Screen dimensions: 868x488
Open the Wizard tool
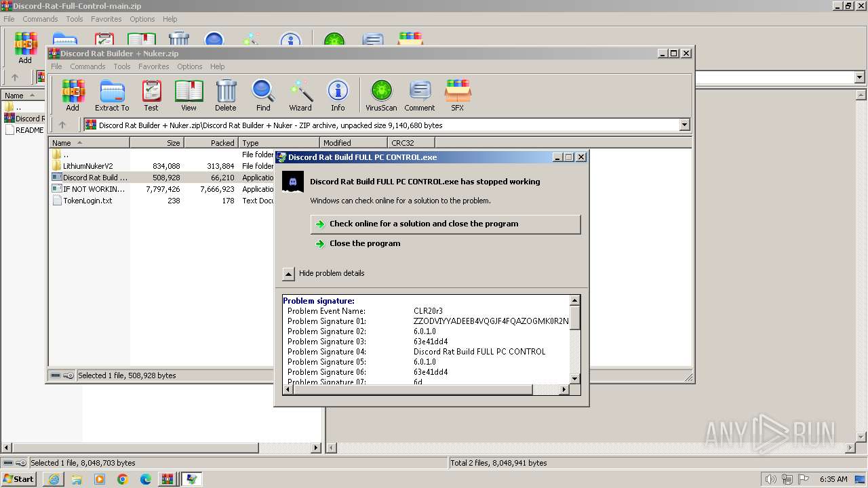coord(300,95)
